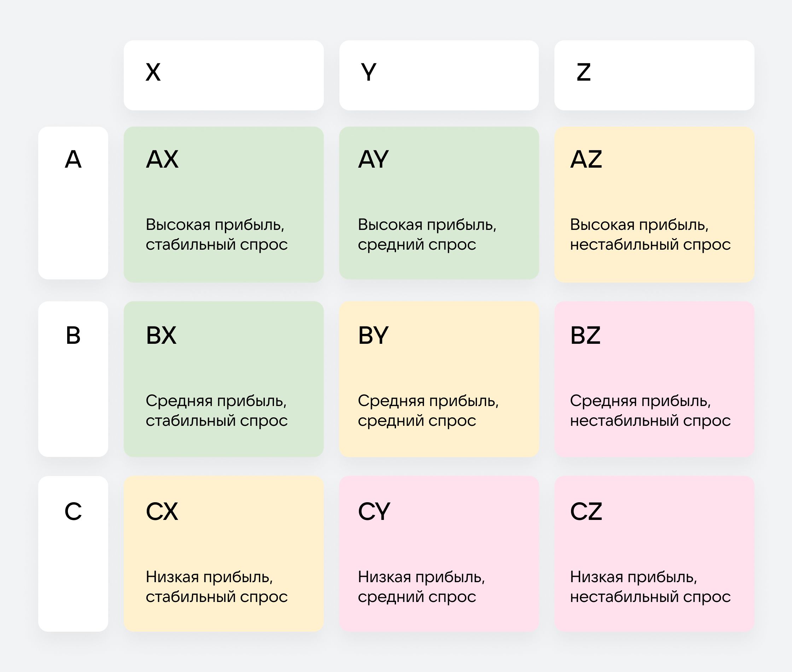This screenshot has height=672, width=792.
Task: Select the BX cell heading
Action: [161, 336]
